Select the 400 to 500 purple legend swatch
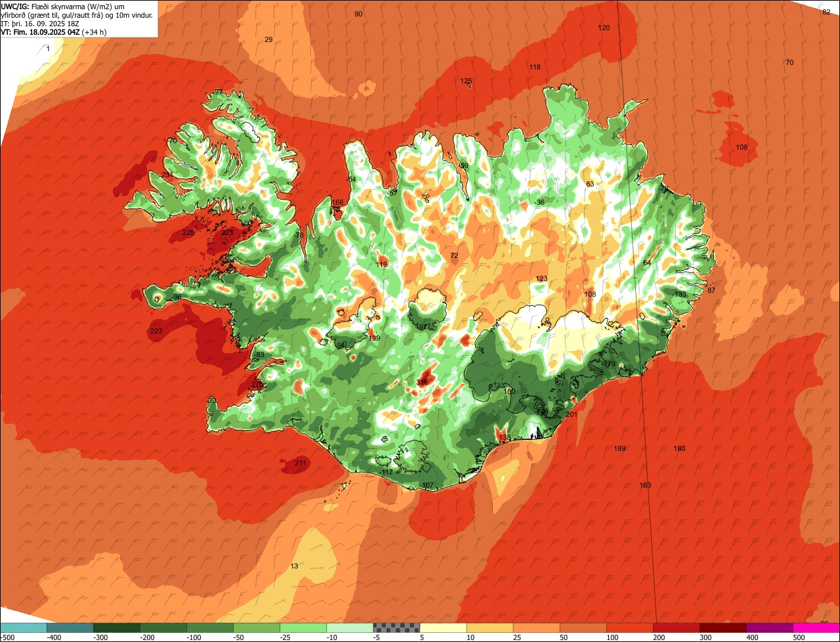Viewport: 840px width, 642px height. coord(770,628)
